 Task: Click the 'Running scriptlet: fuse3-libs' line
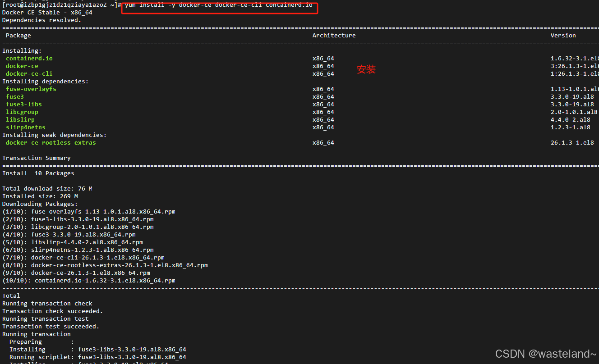coord(98,357)
